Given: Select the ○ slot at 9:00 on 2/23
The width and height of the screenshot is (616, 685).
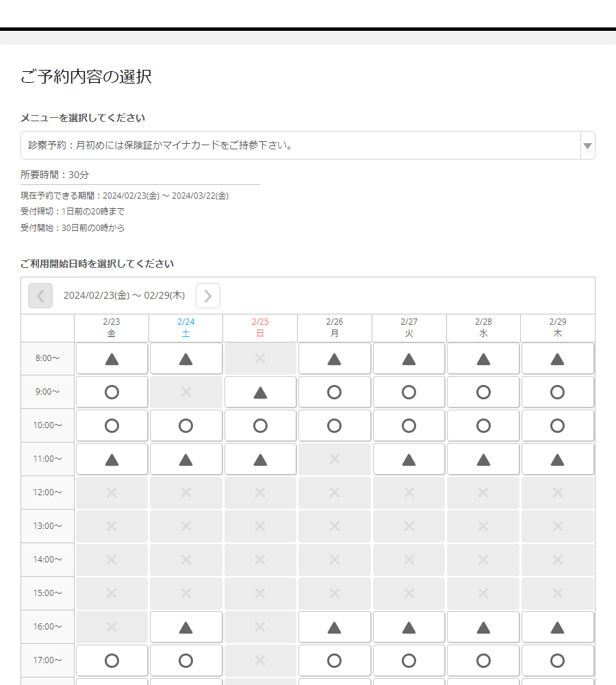Looking at the screenshot, I should [112, 392].
